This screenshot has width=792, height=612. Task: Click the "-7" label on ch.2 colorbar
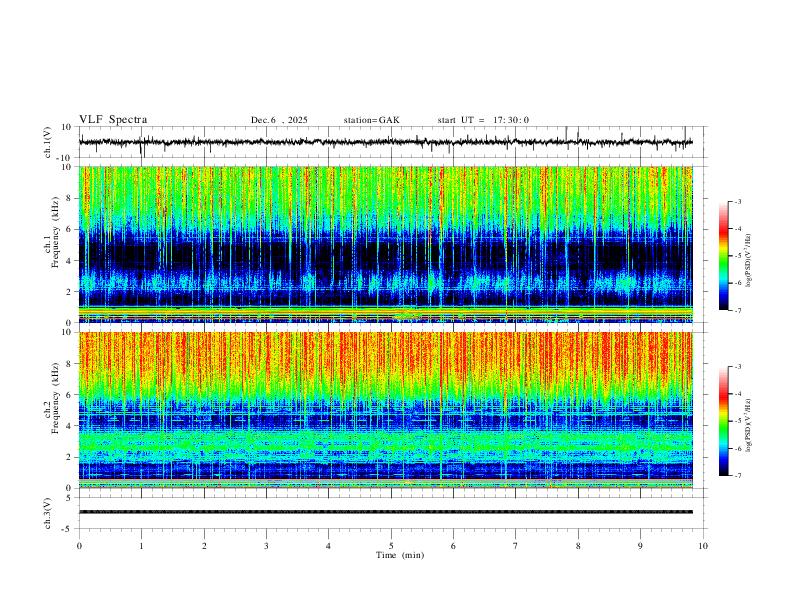click(738, 476)
